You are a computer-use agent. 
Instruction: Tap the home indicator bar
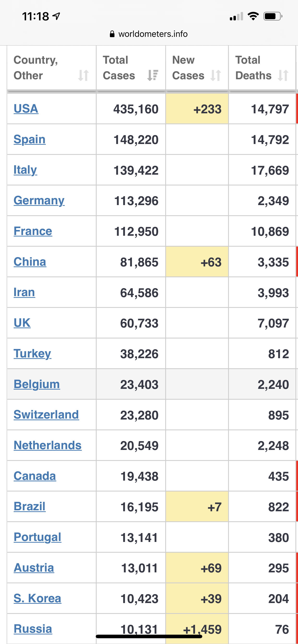click(x=149, y=636)
